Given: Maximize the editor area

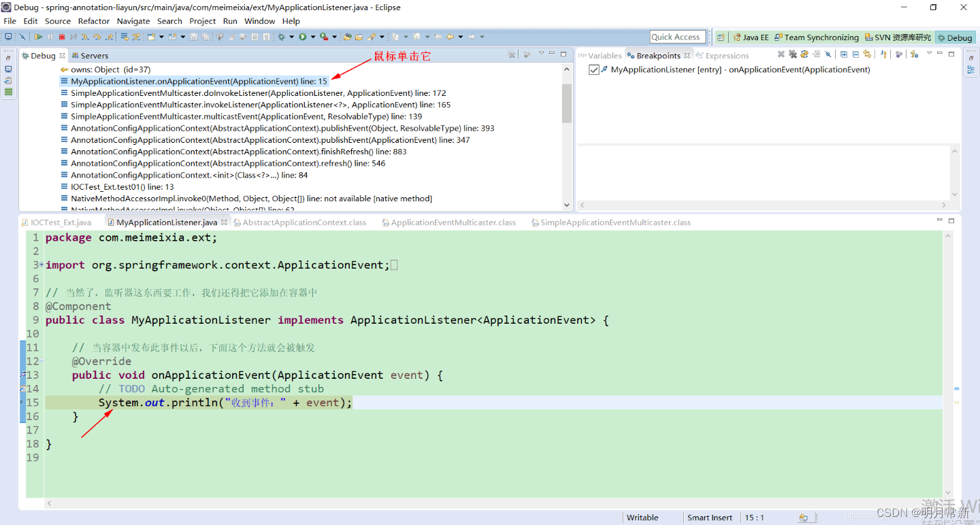Looking at the screenshot, I should pyautogui.click(x=951, y=220).
